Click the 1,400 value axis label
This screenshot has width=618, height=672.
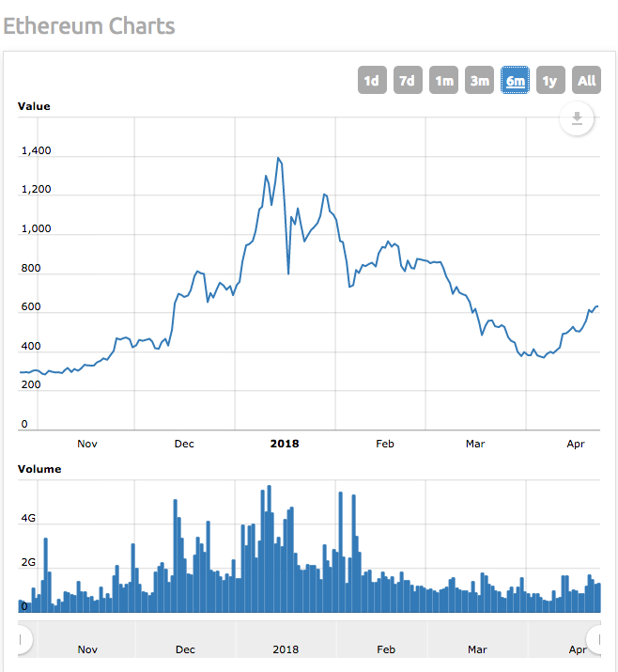tap(36, 151)
